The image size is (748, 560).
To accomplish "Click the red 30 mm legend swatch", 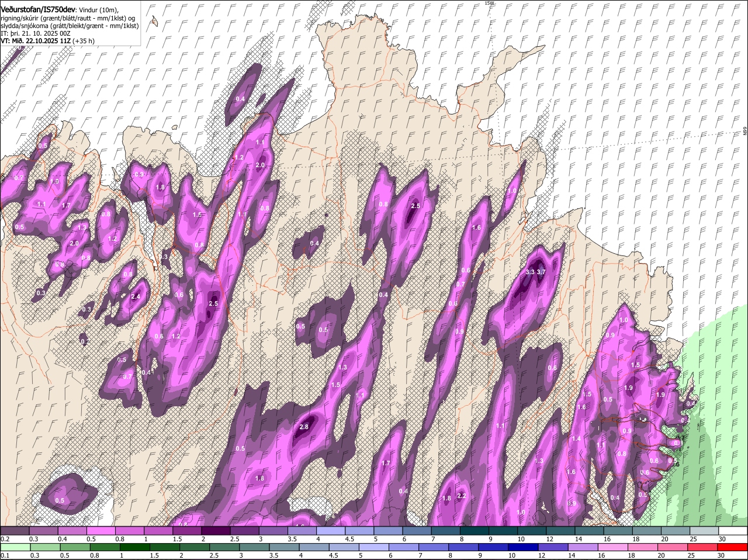I will [733, 547].
